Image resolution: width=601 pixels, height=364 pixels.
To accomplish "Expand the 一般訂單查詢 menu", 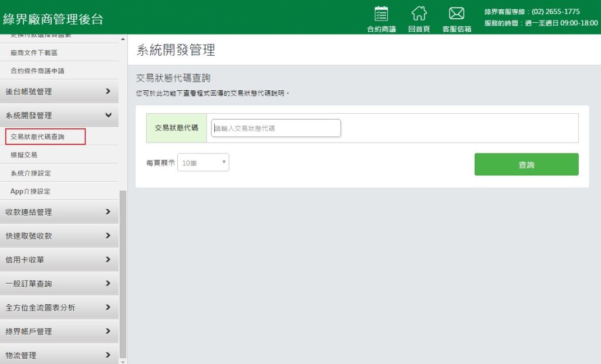I will [x=59, y=284].
